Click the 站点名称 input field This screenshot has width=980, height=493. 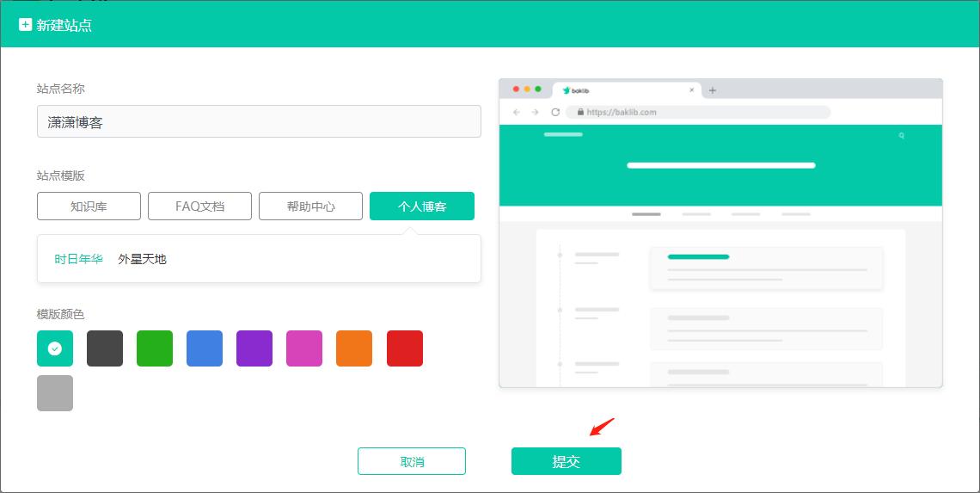coord(259,121)
